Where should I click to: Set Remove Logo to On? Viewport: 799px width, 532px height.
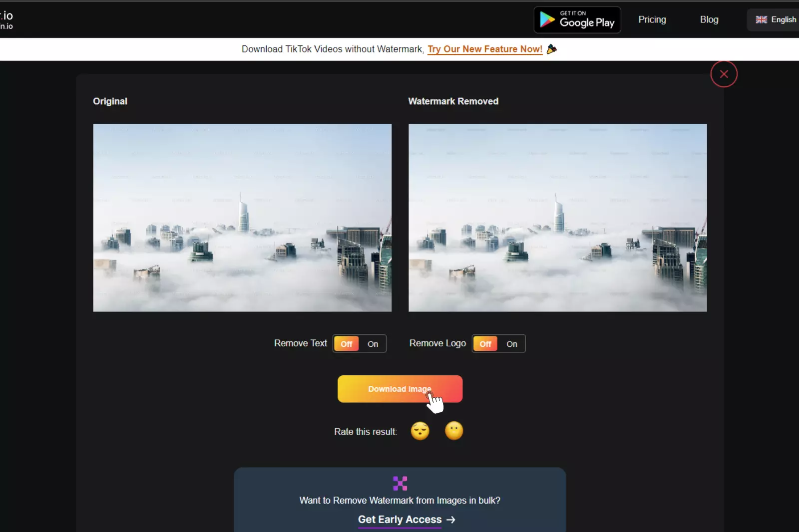(x=511, y=344)
